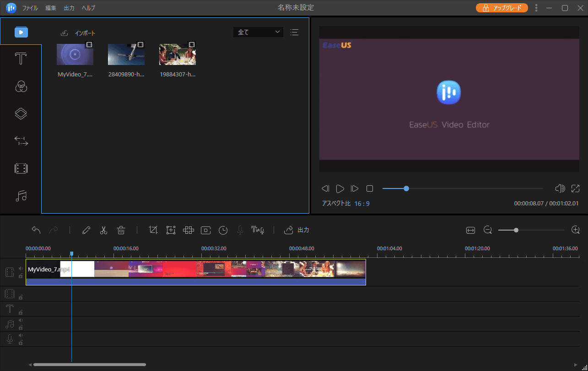Open the three-dot more options menu
This screenshot has height=371, width=588.
537,8
